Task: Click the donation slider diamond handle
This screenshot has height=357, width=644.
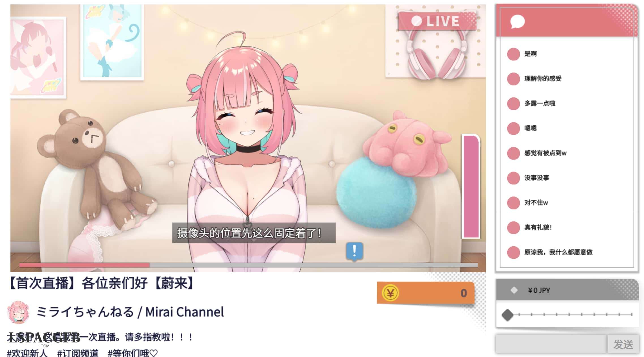Action: 507,315
